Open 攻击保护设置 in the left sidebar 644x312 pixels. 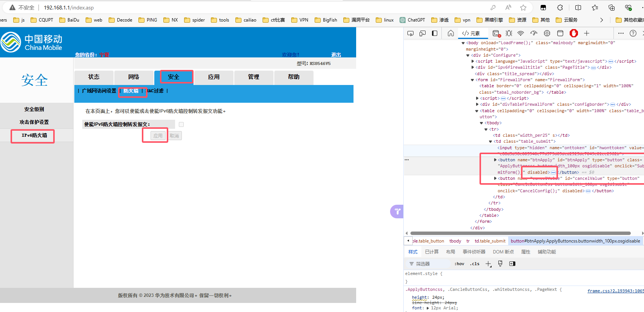tap(34, 122)
